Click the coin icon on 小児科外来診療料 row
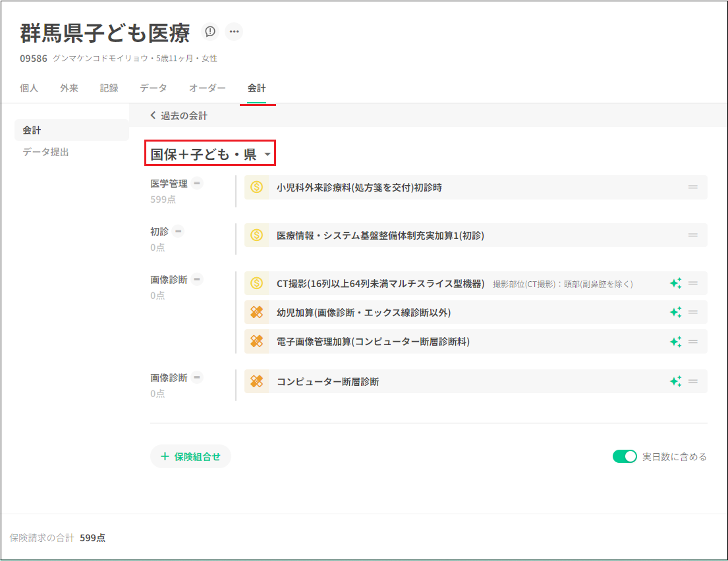This screenshot has height=561, width=728. point(257,187)
